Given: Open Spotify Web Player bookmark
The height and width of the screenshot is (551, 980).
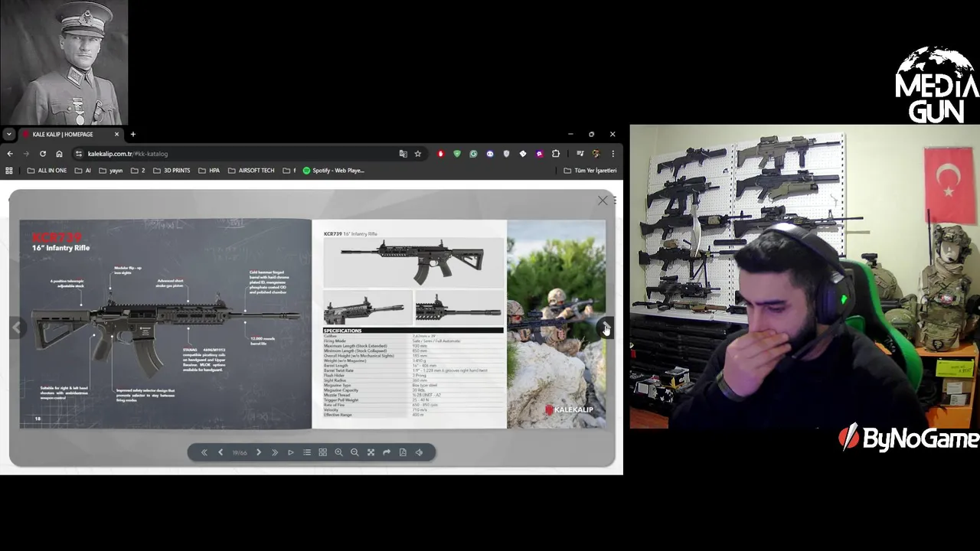Looking at the screenshot, I should (x=334, y=171).
